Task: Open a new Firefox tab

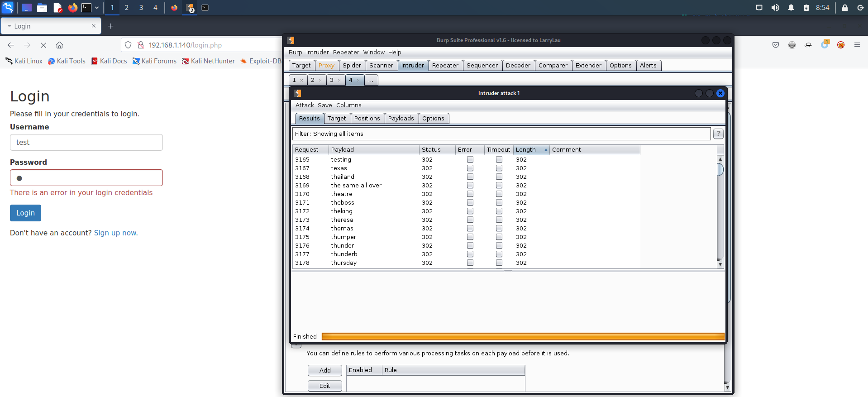Action: pyautogui.click(x=110, y=26)
